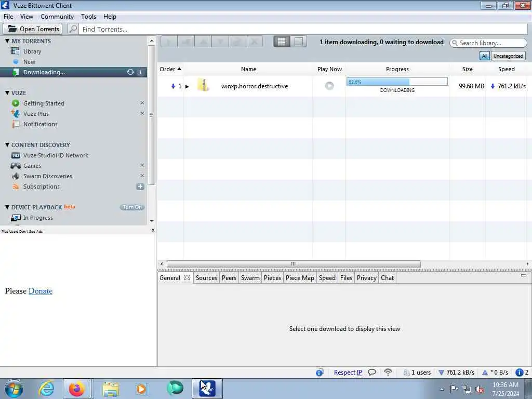Collapse the VUZE sidebar section
532x399 pixels.
click(x=7, y=92)
